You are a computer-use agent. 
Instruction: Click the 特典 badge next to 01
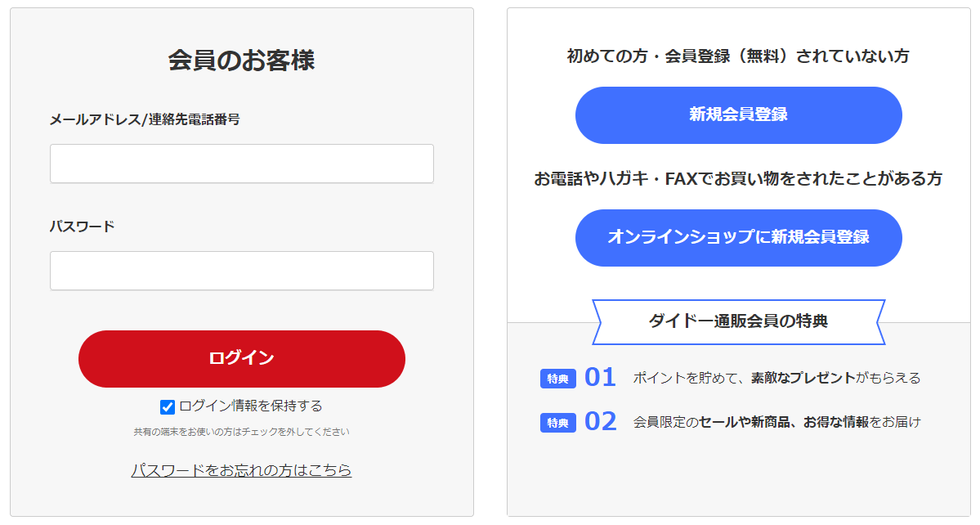[557, 379]
